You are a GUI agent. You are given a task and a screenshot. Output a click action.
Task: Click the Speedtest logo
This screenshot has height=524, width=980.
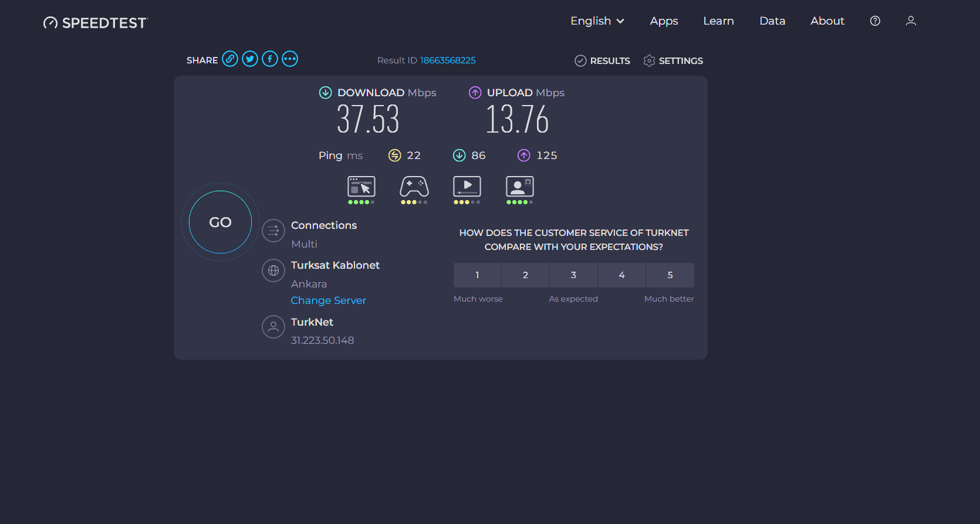pos(96,23)
